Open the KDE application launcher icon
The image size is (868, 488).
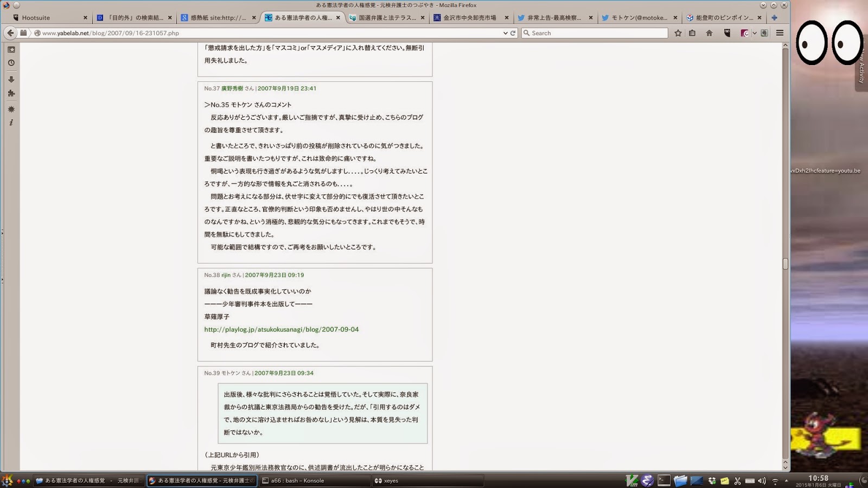click(x=7, y=480)
